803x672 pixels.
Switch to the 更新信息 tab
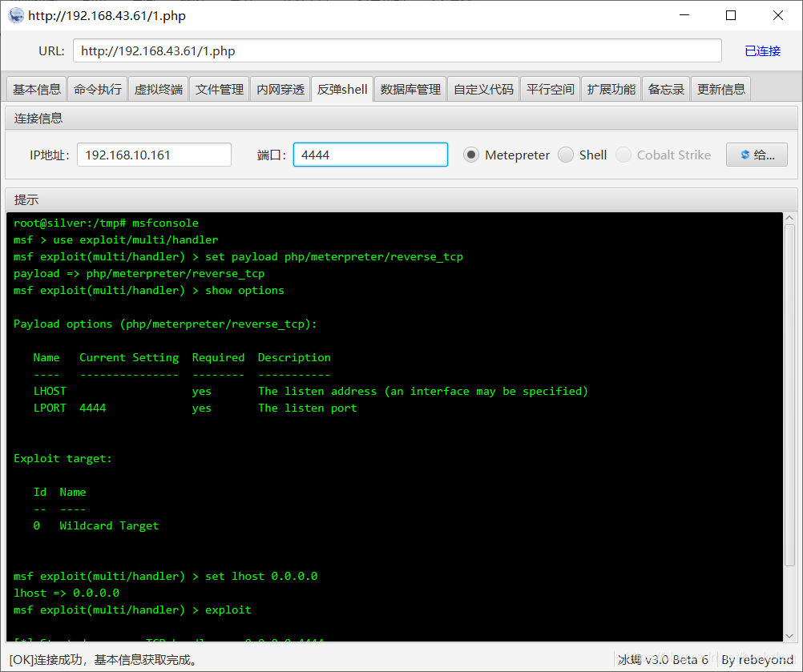click(x=720, y=90)
